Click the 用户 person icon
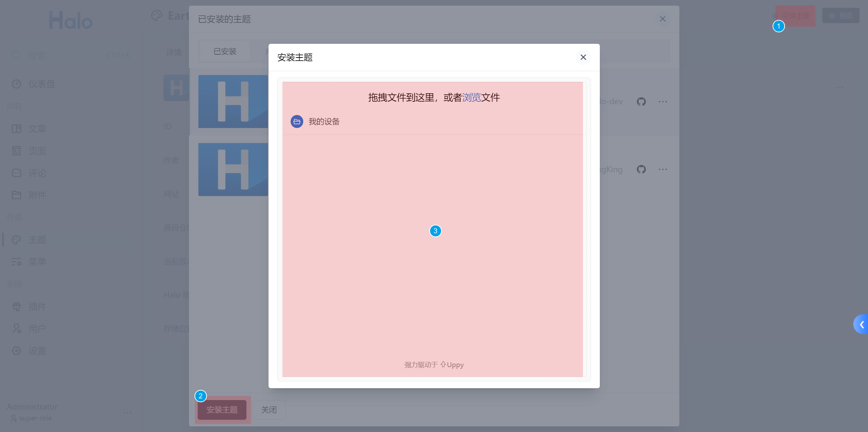868x432 pixels. pyautogui.click(x=16, y=329)
